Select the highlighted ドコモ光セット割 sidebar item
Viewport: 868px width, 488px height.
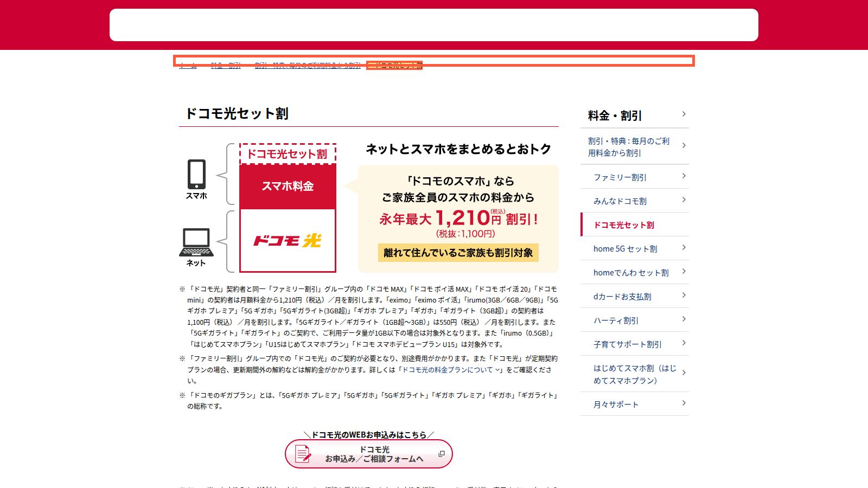point(635,224)
